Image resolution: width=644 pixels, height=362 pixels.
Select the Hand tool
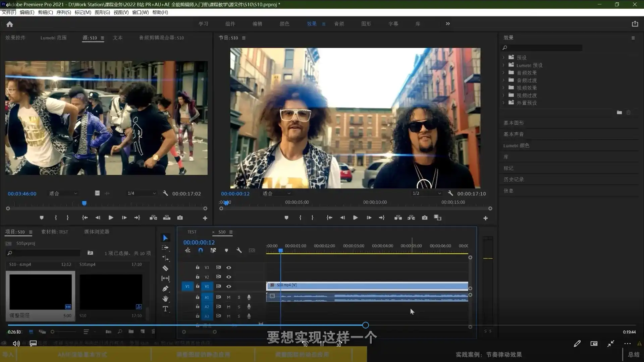[x=165, y=298]
